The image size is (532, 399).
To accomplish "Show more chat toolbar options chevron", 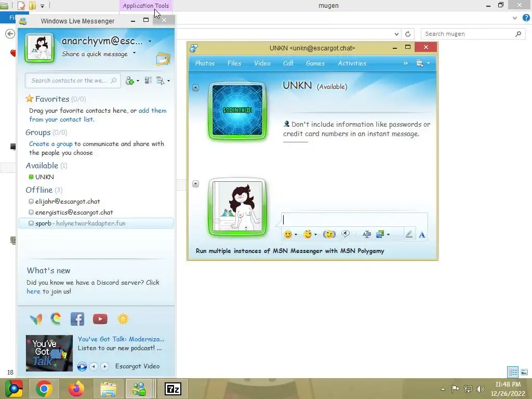I will [x=405, y=63].
